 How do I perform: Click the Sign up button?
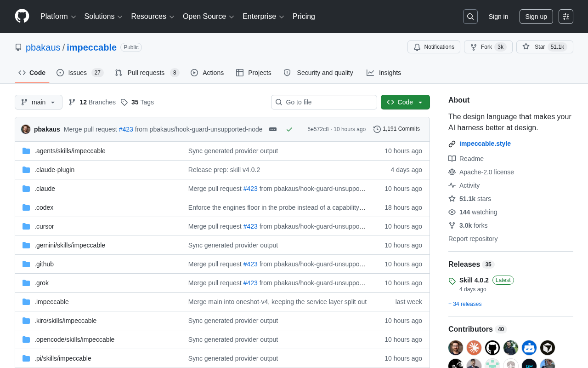click(536, 17)
